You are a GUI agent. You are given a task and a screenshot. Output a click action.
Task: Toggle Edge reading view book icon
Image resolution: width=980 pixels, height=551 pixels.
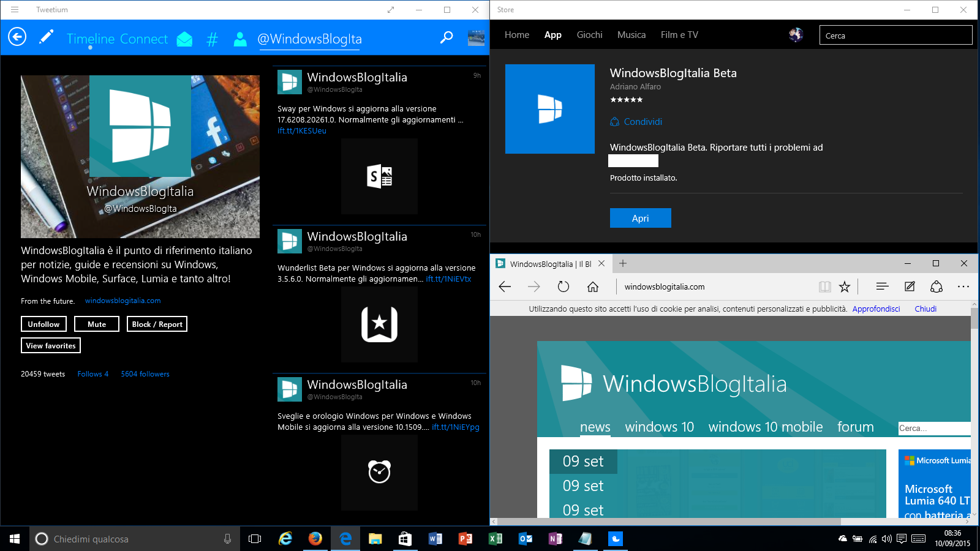[825, 287]
